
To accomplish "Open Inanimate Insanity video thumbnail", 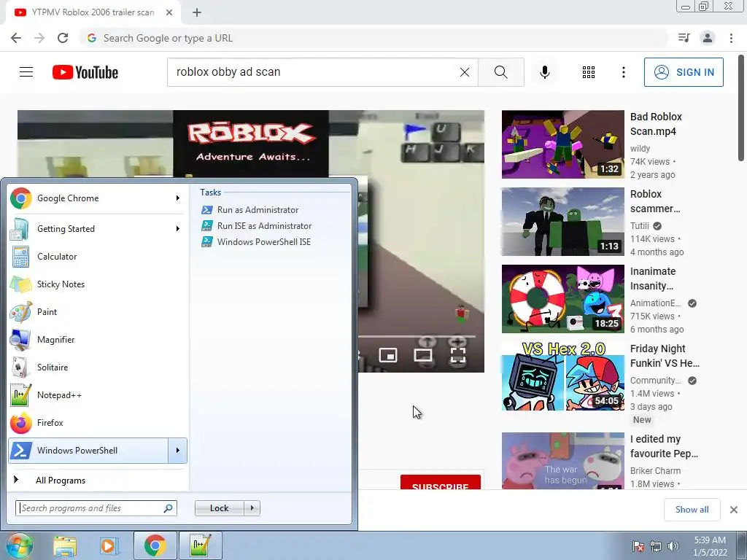I will (562, 299).
